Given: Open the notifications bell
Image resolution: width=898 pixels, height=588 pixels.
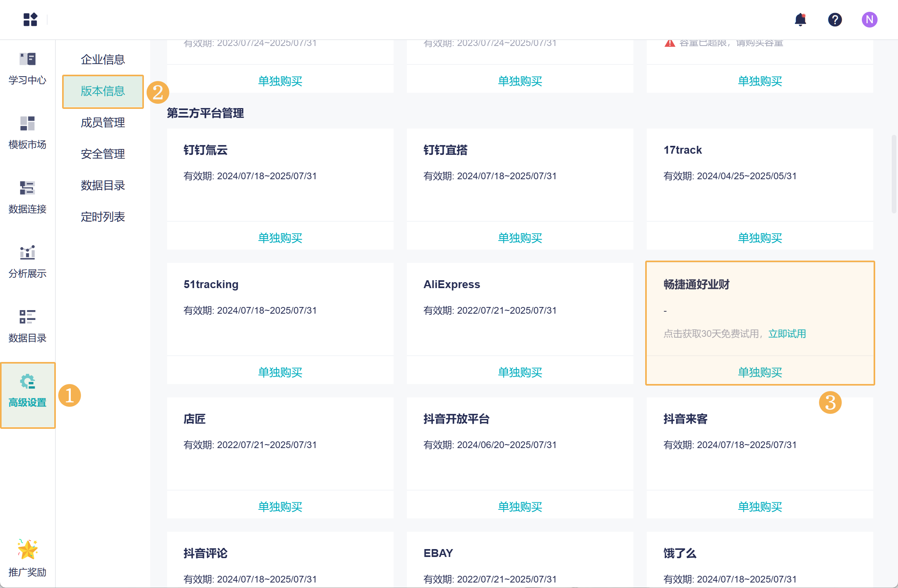Looking at the screenshot, I should coord(800,19).
